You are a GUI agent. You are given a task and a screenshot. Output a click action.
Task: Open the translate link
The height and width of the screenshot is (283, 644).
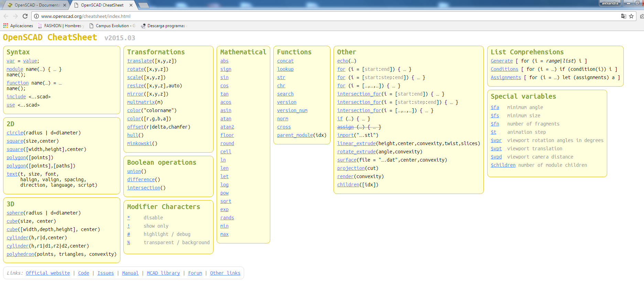(x=140, y=61)
